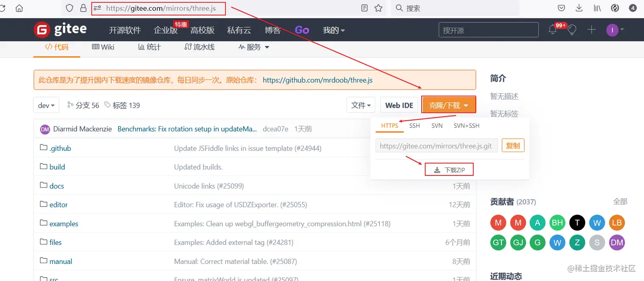
Task: Click the 复制 copy button
Action: point(513,146)
